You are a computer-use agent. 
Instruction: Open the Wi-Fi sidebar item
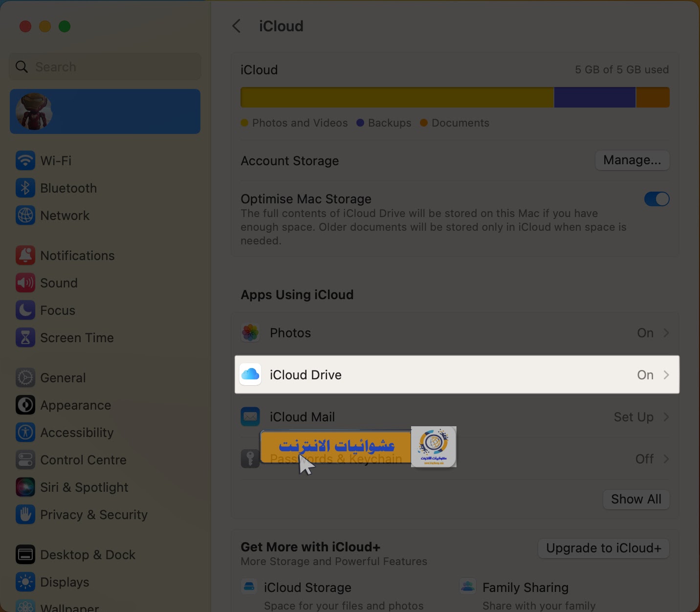click(x=105, y=160)
